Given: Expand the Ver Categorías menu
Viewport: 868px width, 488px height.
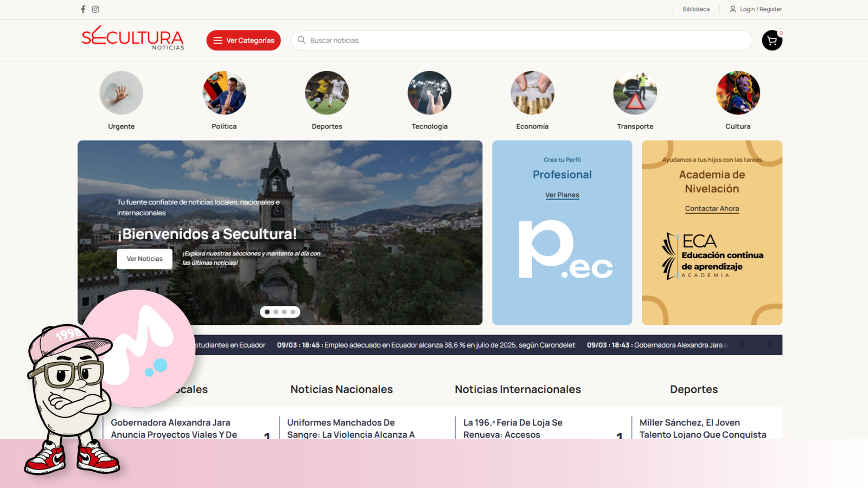Looking at the screenshot, I should coord(244,41).
